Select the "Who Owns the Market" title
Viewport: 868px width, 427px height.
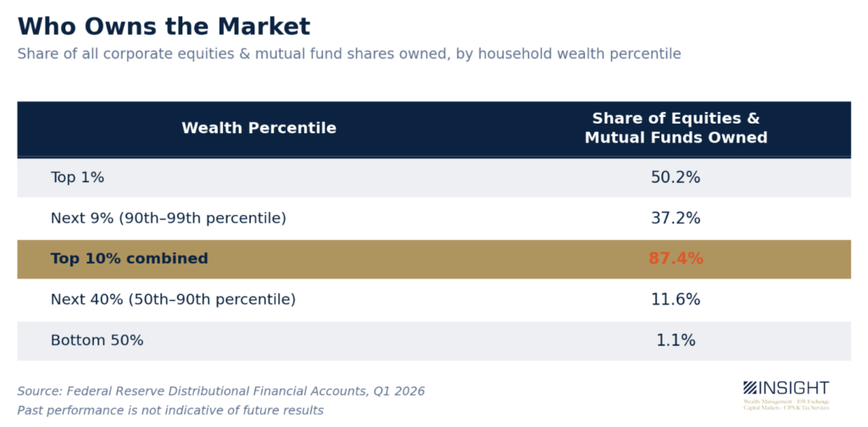[x=164, y=26]
